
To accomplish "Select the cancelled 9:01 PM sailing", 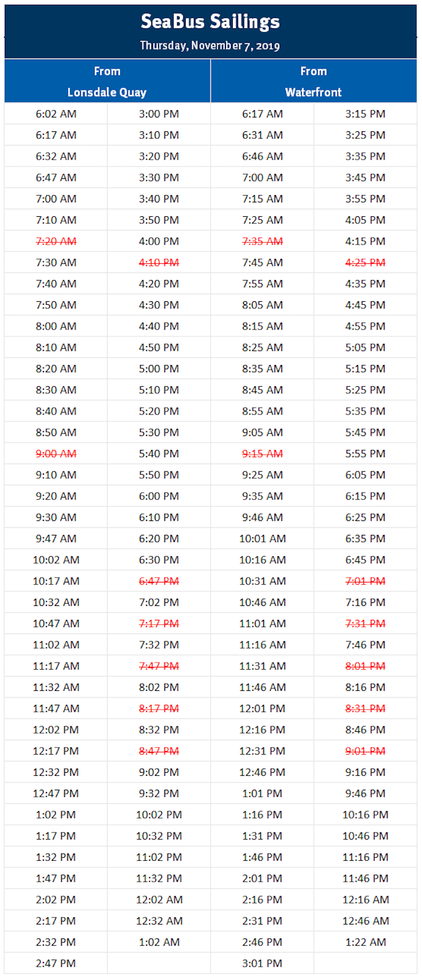I will click(365, 751).
